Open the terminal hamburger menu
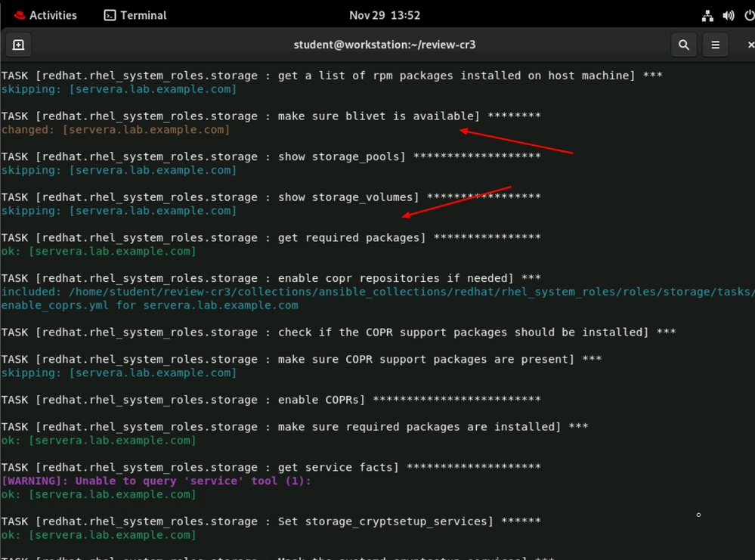The width and height of the screenshot is (755, 560). pos(715,45)
